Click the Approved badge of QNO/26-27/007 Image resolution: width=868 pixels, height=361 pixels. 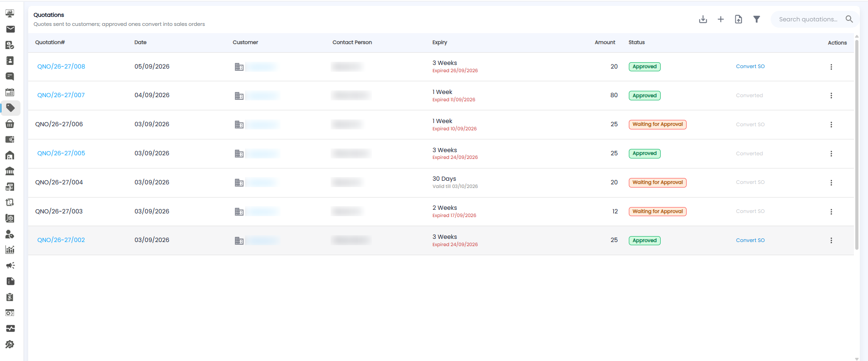coord(645,95)
